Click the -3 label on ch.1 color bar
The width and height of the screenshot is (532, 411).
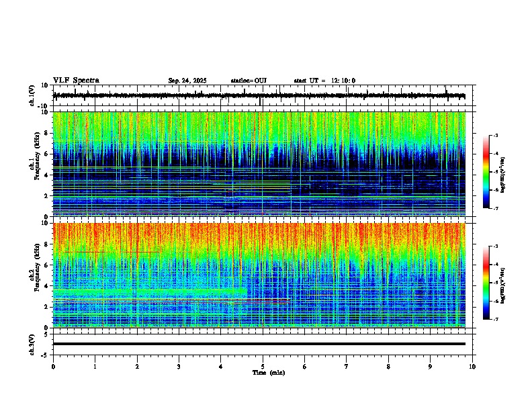[495, 135]
